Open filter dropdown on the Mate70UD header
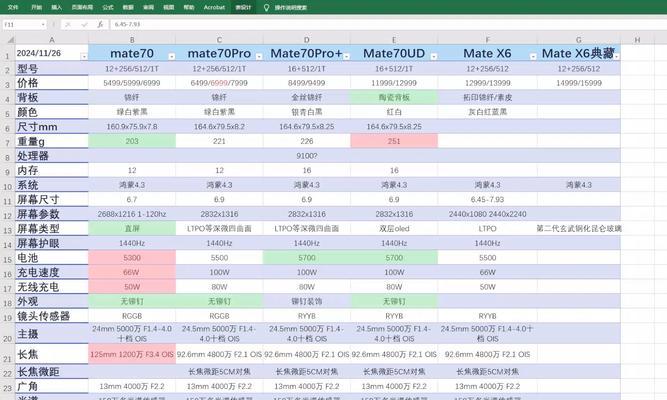Screen dimensions: 667x400 tap(433, 56)
